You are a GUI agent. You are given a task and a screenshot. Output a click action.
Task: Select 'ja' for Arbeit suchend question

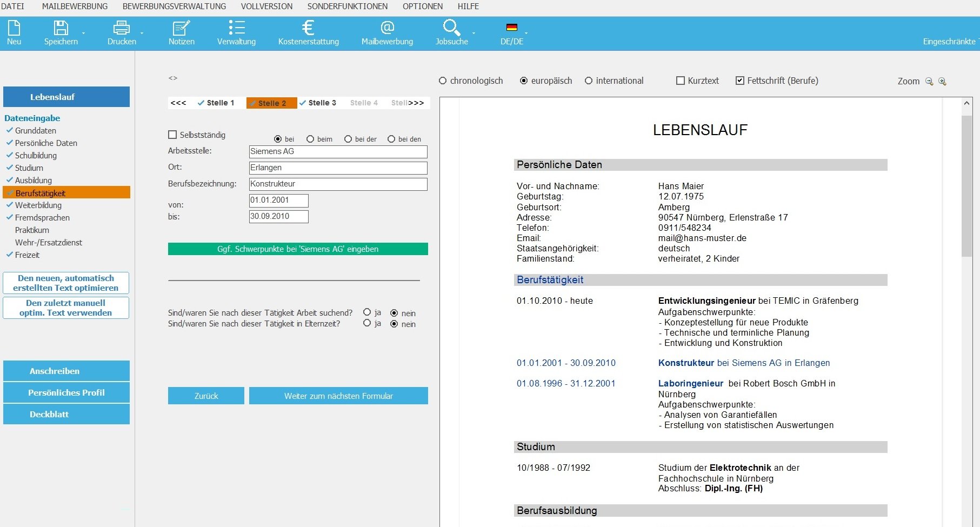(x=367, y=312)
